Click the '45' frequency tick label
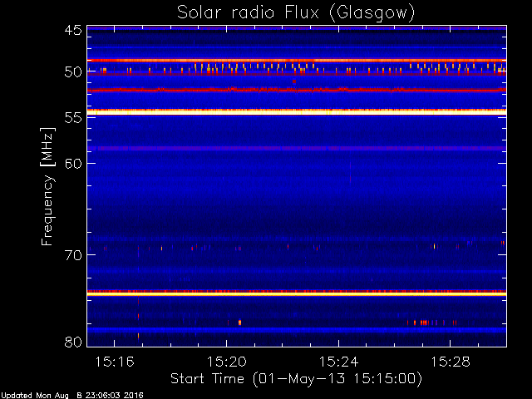Image resolution: width=532 pixels, height=399 pixels. pos(73,30)
